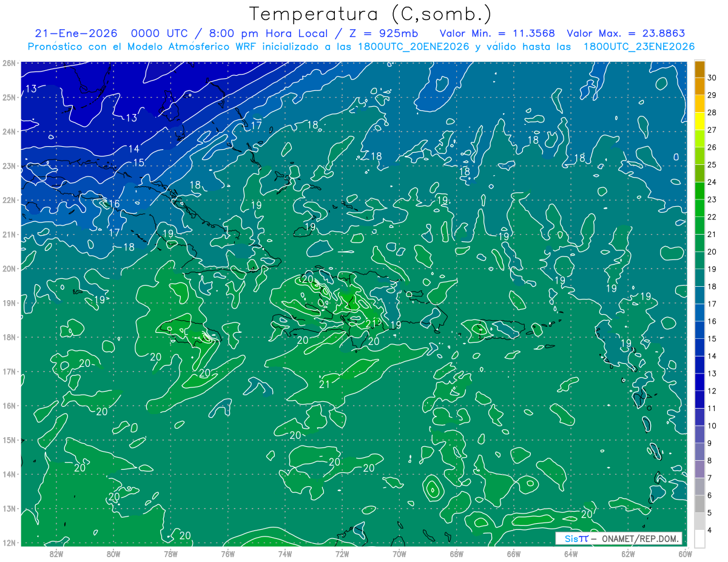Click longitude axis label "82W"
Screen dimensions: 728x562
pos(56,554)
